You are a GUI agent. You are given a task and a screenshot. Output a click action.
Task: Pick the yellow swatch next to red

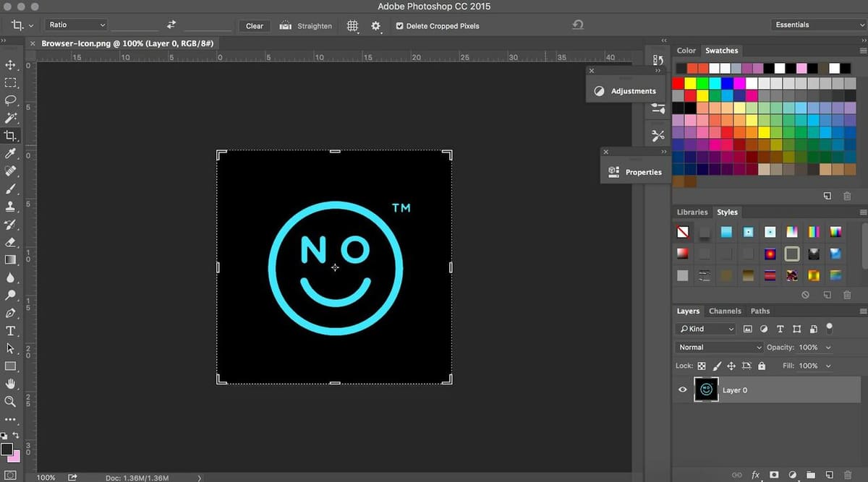pyautogui.click(x=691, y=84)
